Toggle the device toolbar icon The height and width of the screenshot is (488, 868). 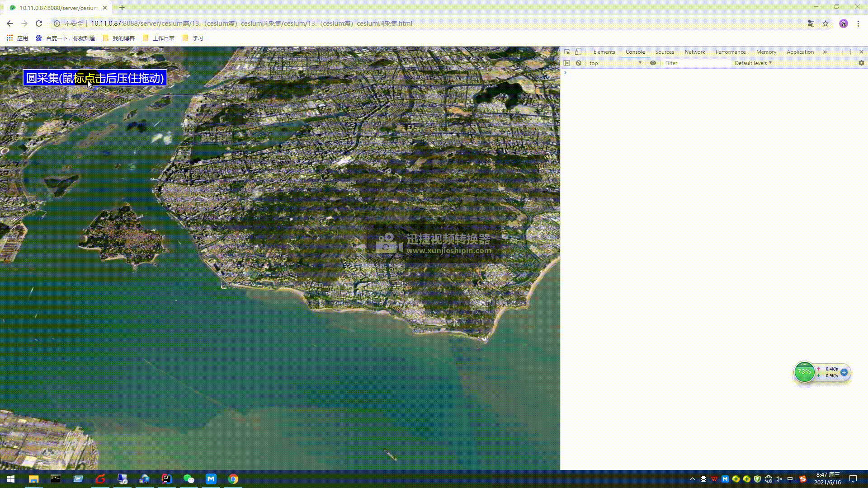pyautogui.click(x=578, y=52)
